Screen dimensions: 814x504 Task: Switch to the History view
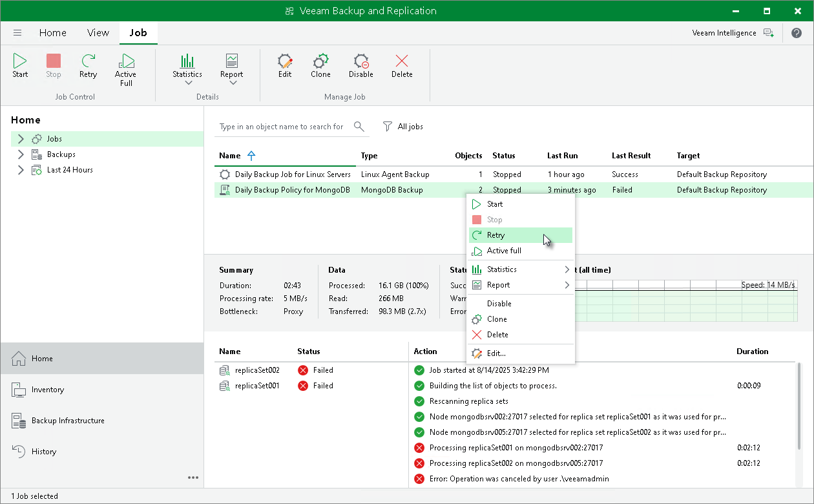[43, 451]
